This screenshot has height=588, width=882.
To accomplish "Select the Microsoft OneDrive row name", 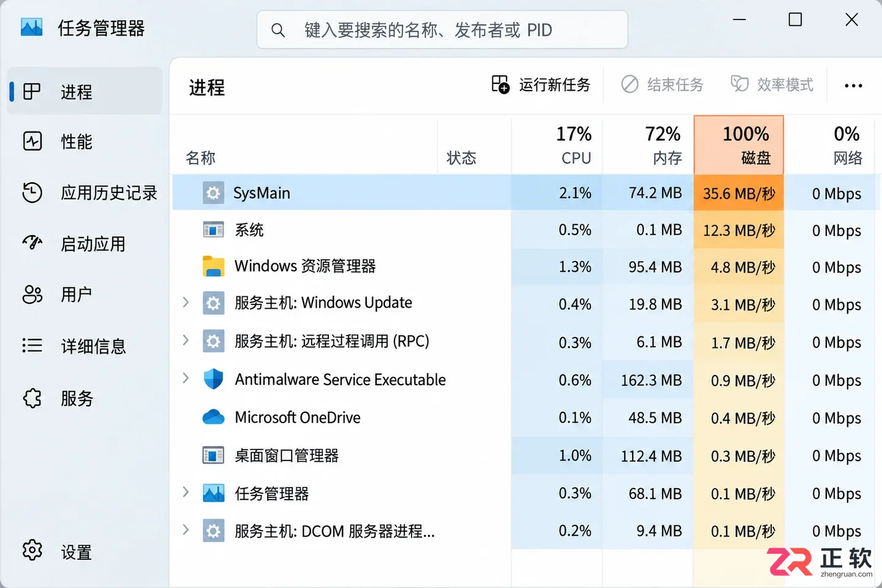I will [x=298, y=418].
